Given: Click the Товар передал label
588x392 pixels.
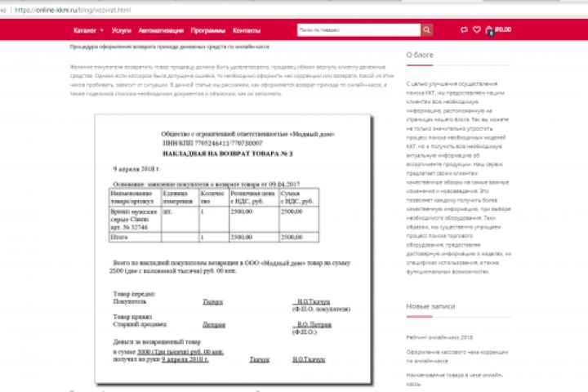Looking at the screenshot, I should [x=134, y=294].
